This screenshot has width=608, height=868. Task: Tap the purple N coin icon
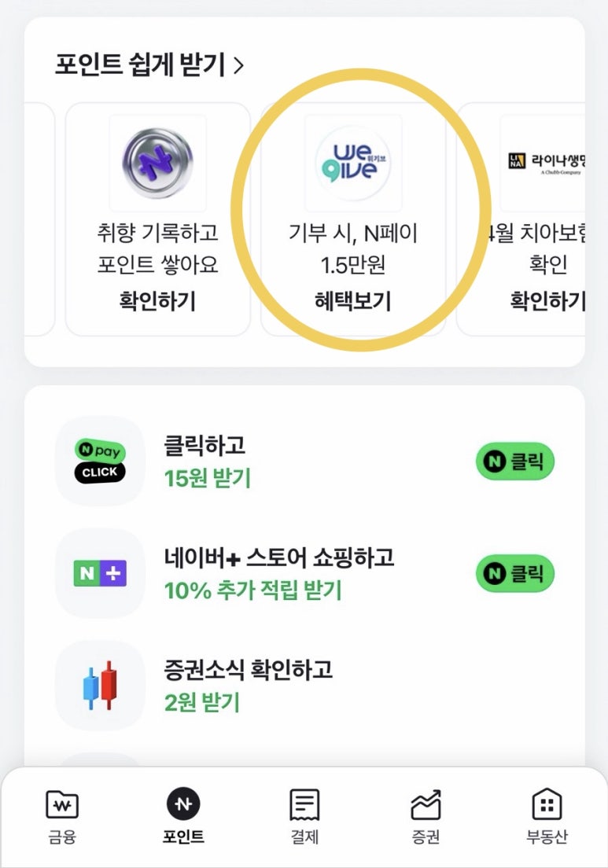(x=157, y=164)
